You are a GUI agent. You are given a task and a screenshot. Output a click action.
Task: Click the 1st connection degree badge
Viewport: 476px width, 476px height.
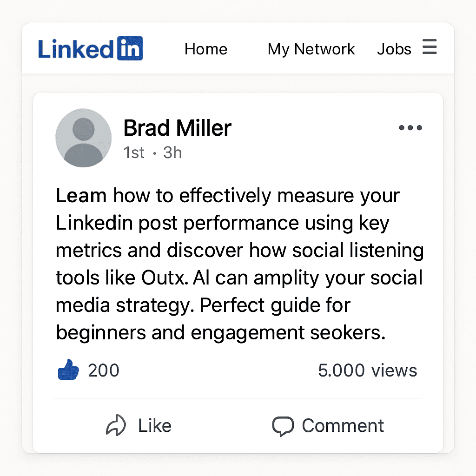point(134,152)
